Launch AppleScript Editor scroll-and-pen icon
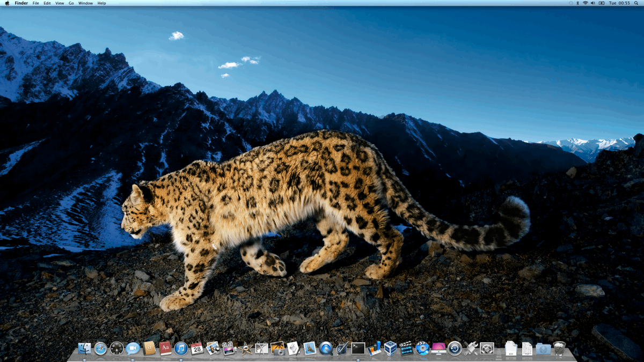The height and width of the screenshot is (362, 644). pos(292,349)
